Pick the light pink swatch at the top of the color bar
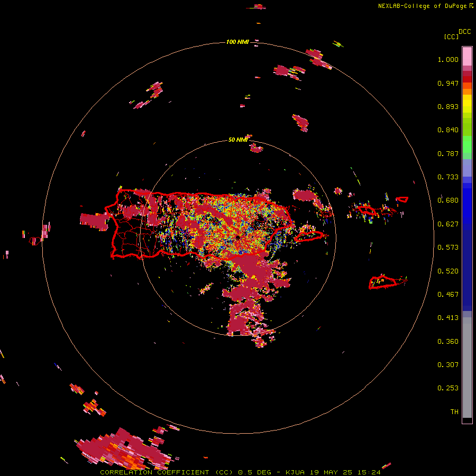This screenshot has width=476, height=476. click(x=467, y=57)
